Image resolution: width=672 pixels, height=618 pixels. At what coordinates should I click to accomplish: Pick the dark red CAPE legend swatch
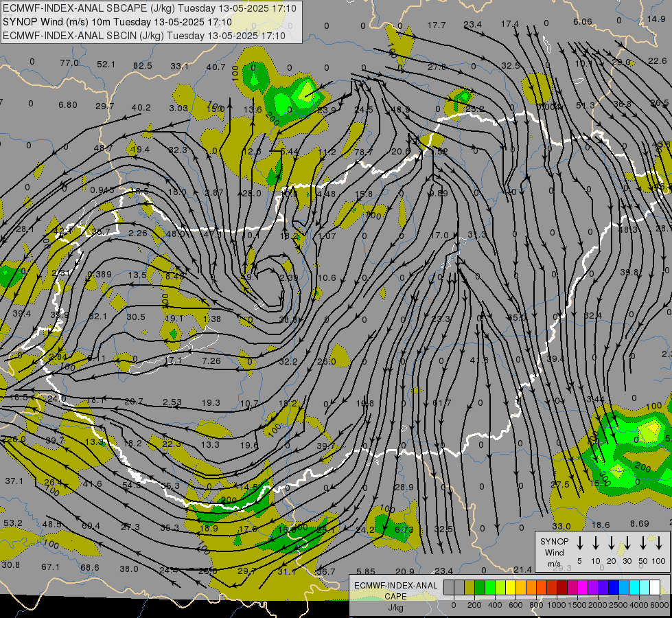pos(562,587)
